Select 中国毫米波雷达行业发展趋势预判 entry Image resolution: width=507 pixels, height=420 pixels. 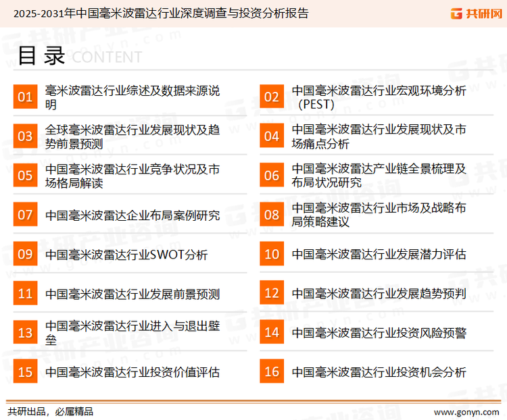click(x=379, y=294)
